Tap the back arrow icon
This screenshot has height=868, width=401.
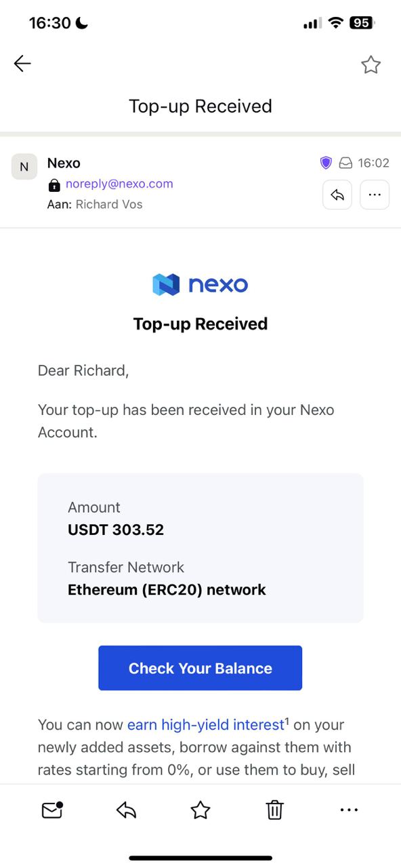[x=22, y=64]
